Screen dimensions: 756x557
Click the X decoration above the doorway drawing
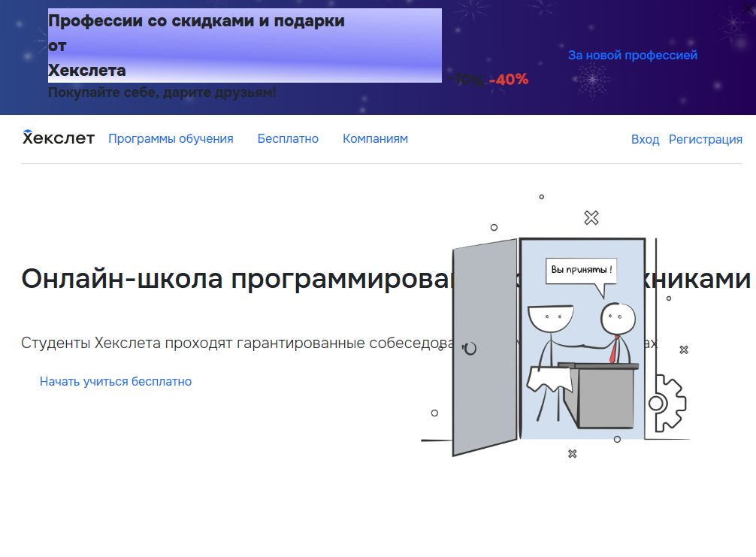click(x=591, y=219)
